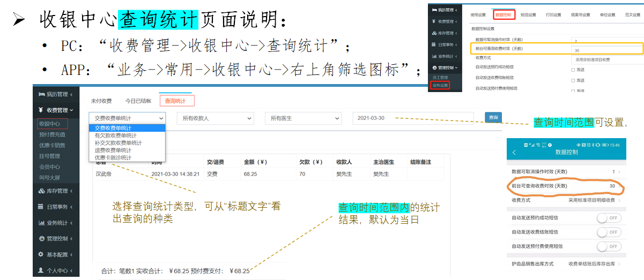Screen dimensions: 644x280
Task: Open 预付费充值 in the main sidebar
Action: (x=52, y=134)
